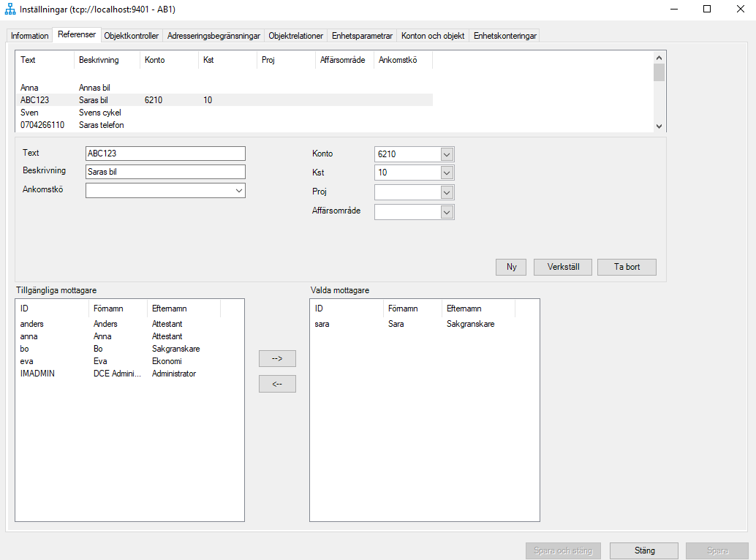Open the Proj dropdown
Screen dimensions: 756x560
(446, 192)
